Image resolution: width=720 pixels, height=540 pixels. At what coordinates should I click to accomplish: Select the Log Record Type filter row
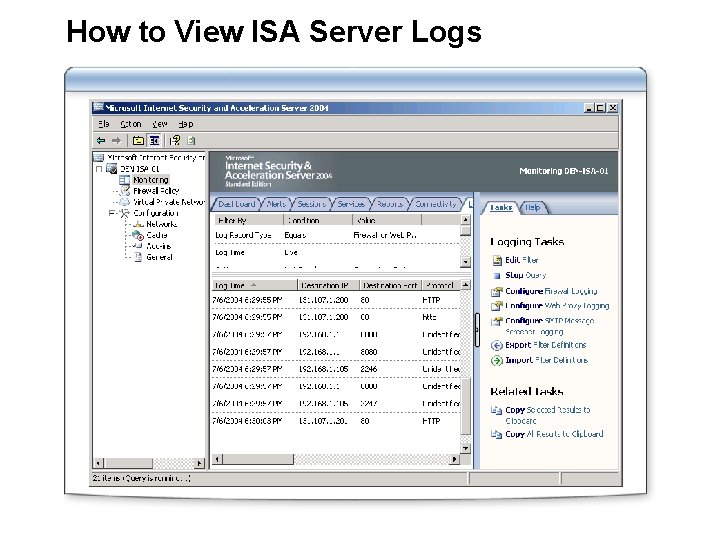(336, 235)
